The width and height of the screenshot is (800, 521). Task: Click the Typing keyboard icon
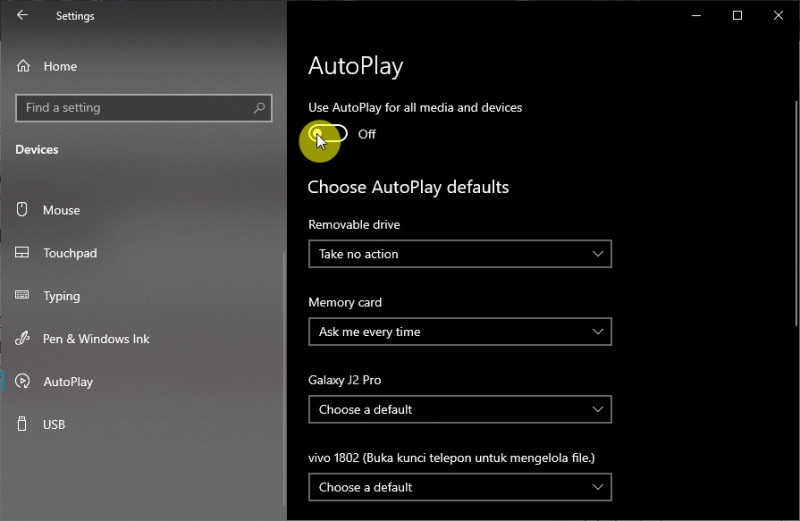coord(23,296)
